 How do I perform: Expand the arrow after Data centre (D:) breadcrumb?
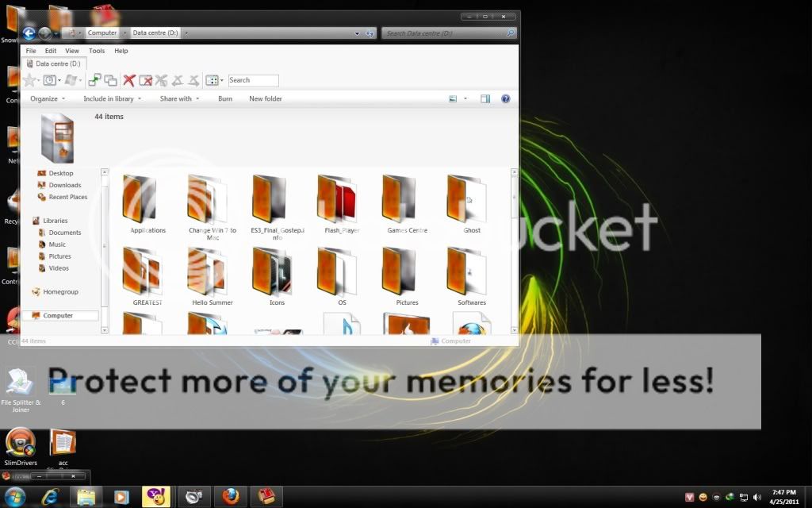(x=186, y=33)
